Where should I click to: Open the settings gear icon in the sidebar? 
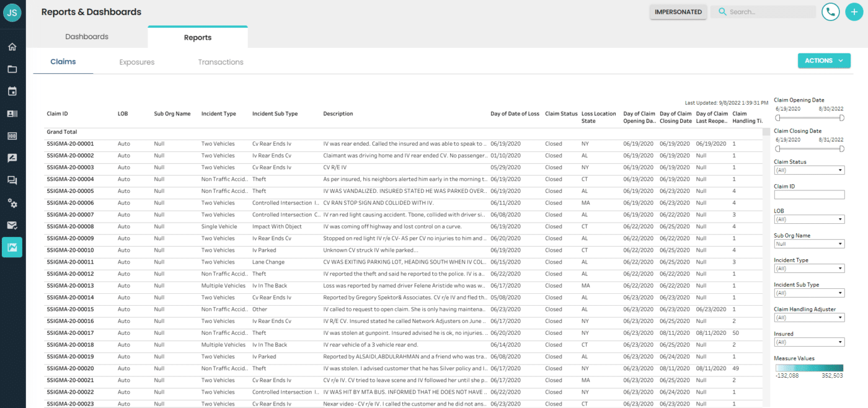point(12,202)
